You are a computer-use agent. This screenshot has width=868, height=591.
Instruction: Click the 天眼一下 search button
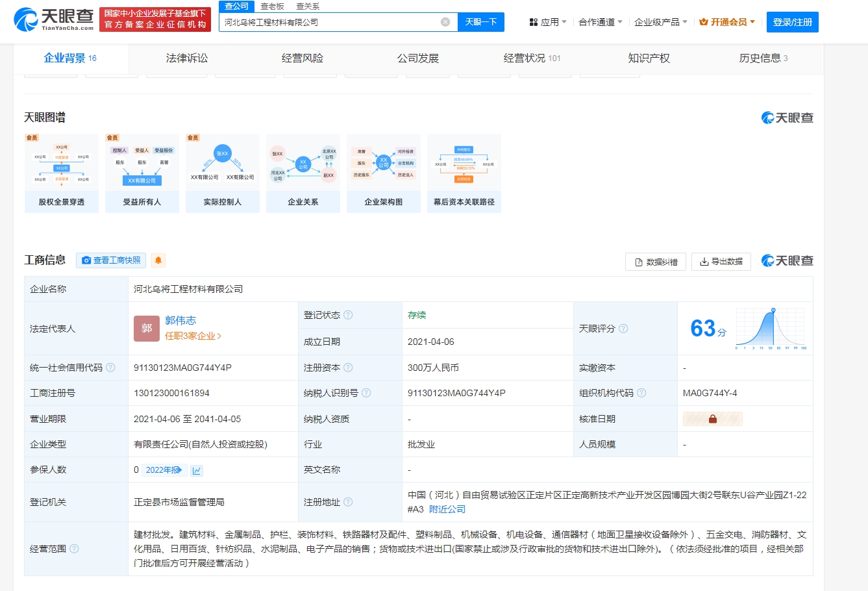pyautogui.click(x=481, y=22)
